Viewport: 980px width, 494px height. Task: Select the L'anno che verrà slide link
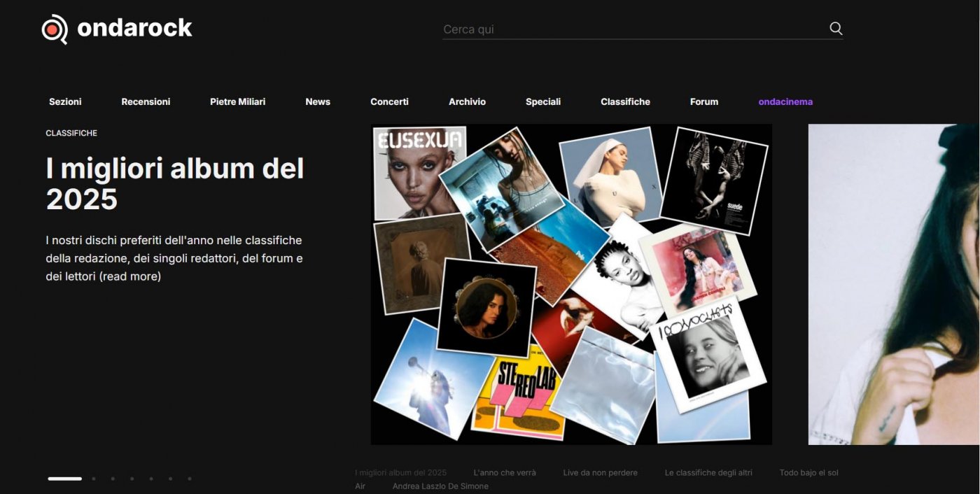coord(505,473)
